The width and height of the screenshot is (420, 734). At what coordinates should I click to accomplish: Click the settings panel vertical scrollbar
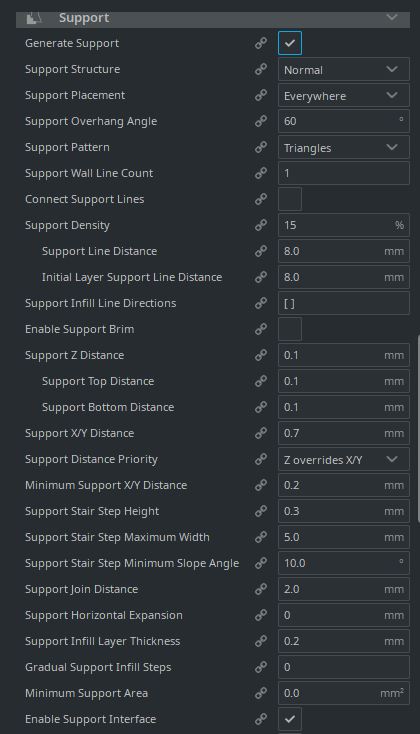point(418,428)
